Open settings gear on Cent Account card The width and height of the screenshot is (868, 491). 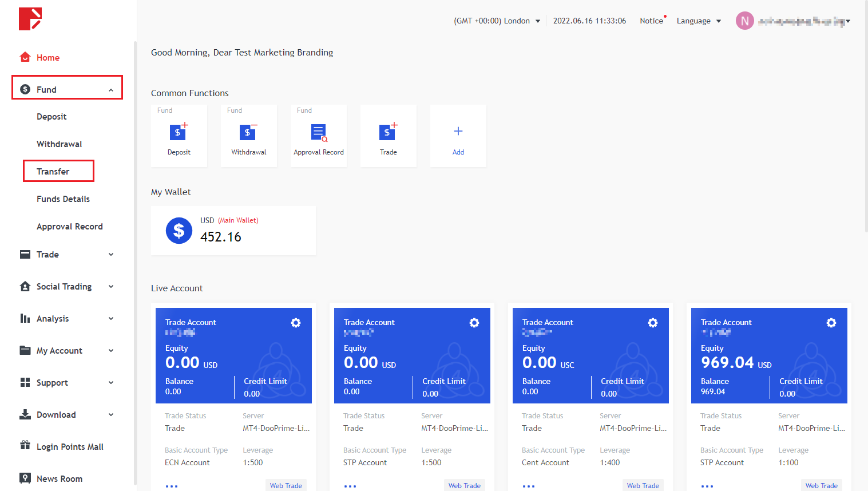653,323
